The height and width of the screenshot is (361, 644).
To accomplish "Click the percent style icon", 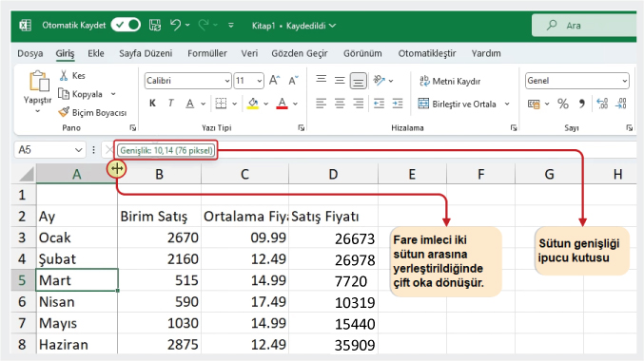I will point(563,104).
